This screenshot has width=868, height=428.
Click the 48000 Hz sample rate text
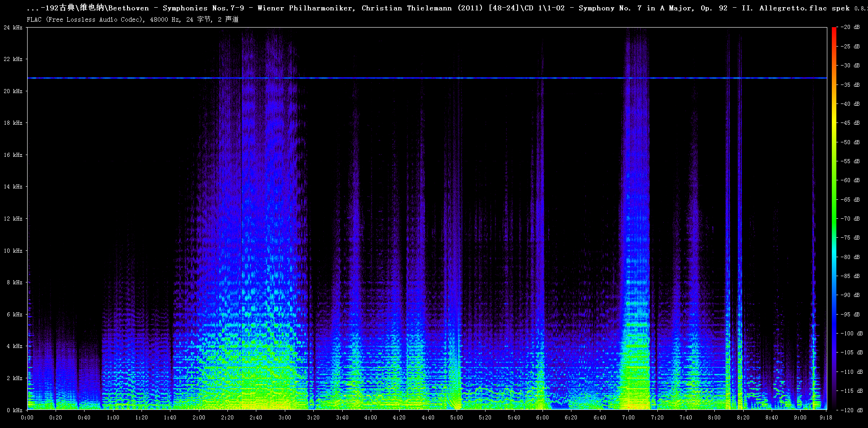[x=165, y=19]
